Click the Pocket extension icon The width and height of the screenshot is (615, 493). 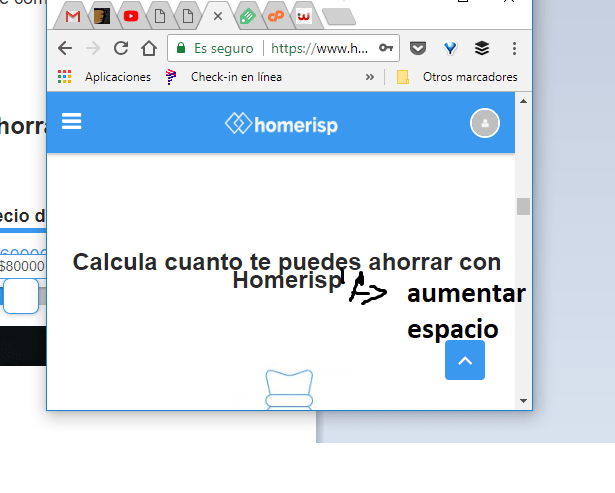[x=418, y=48]
